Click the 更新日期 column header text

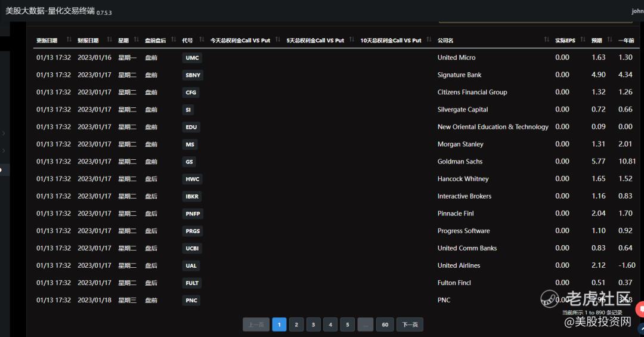(x=47, y=41)
